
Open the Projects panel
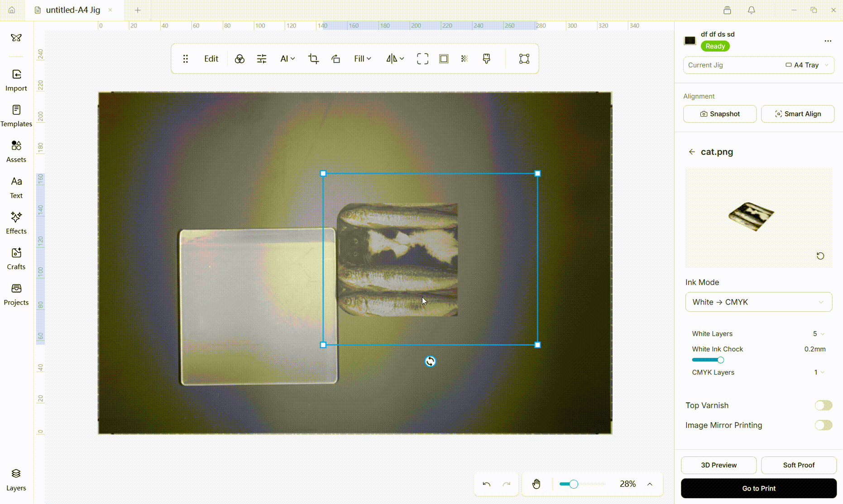[x=16, y=295]
